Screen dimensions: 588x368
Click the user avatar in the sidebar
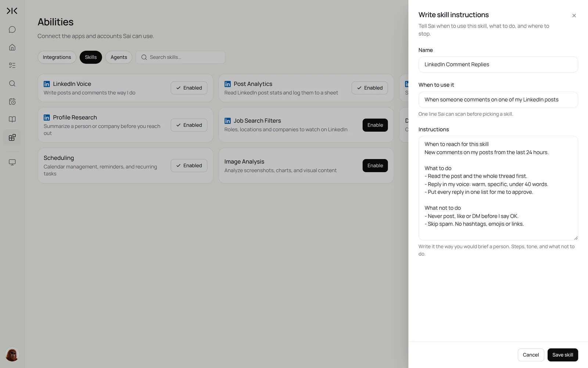(x=12, y=355)
